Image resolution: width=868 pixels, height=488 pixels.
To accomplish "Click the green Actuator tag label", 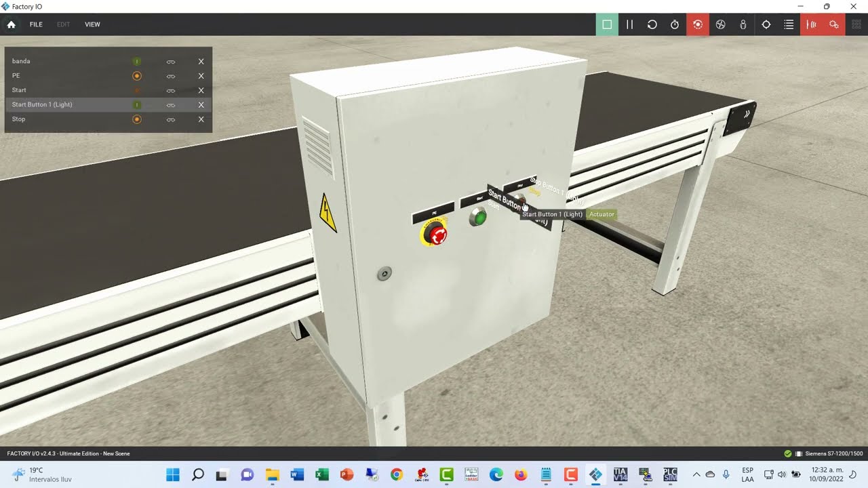I will click(601, 214).
